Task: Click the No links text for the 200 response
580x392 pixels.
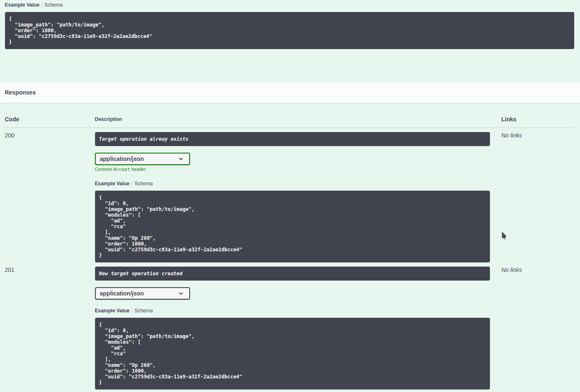Action: [511, 135]
